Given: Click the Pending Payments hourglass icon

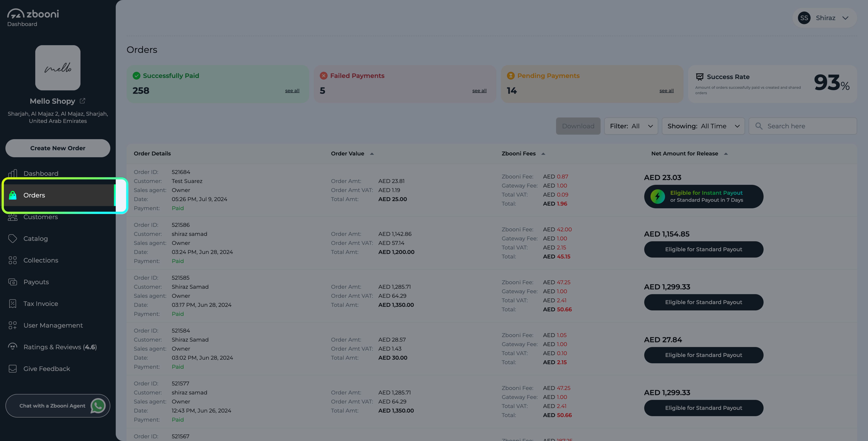Looking at the screenshot, I should point(511,75).
